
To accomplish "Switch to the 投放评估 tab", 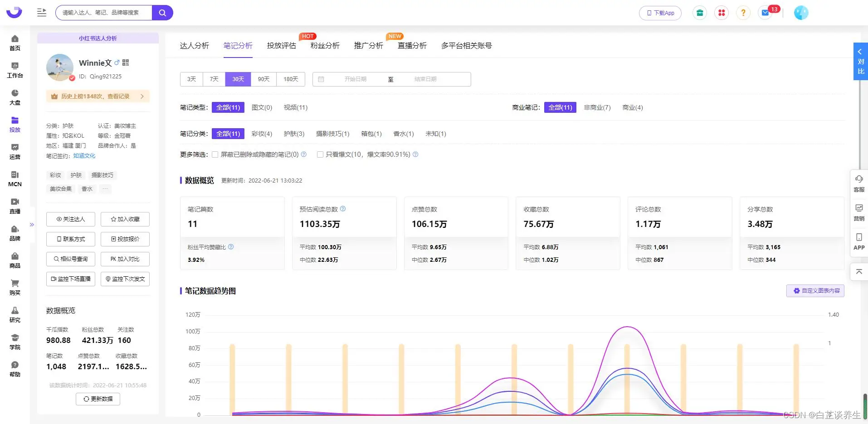I will (x=282, y=45).
